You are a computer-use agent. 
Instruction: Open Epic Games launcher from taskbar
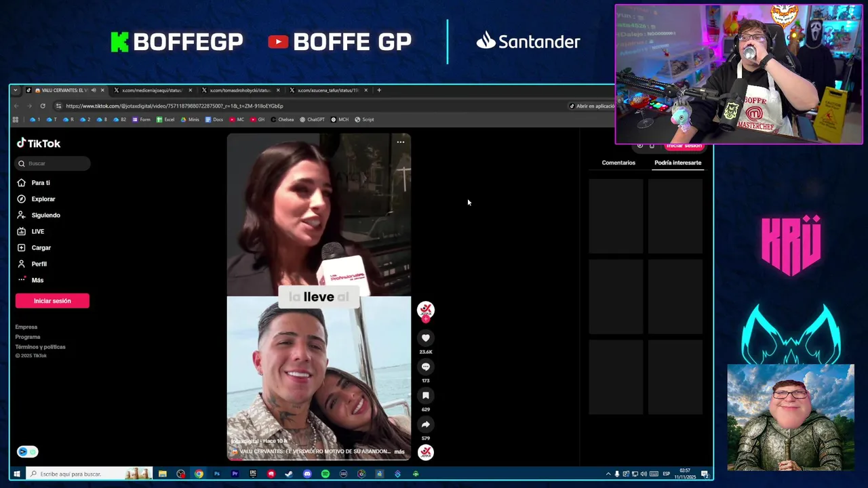coord(253,474)
